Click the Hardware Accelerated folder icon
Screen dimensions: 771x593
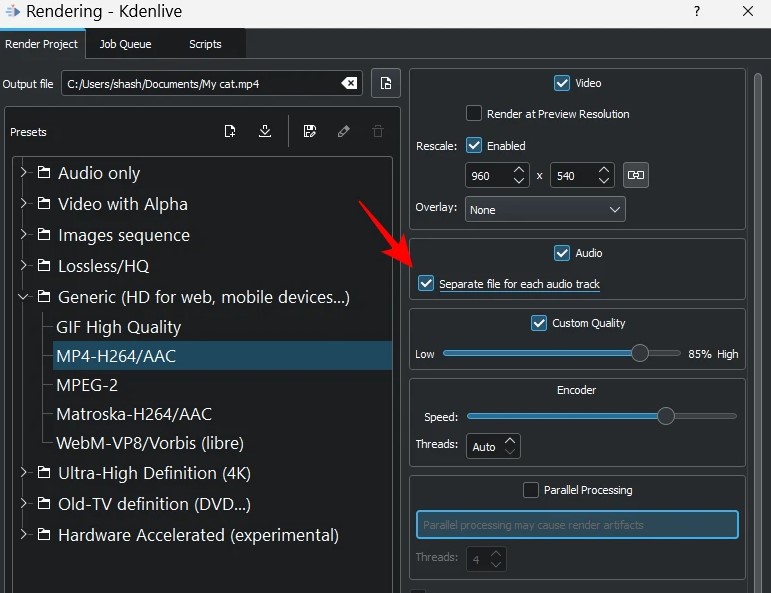point(44,534)
